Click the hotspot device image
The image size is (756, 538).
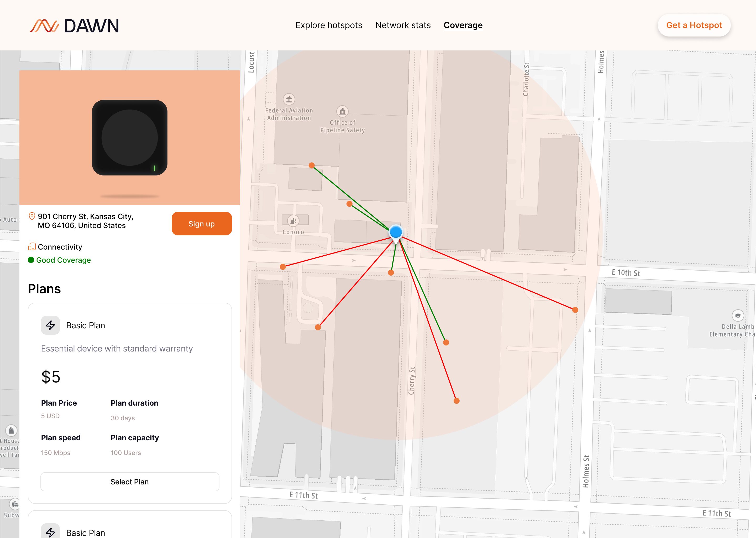click(129, 137)
